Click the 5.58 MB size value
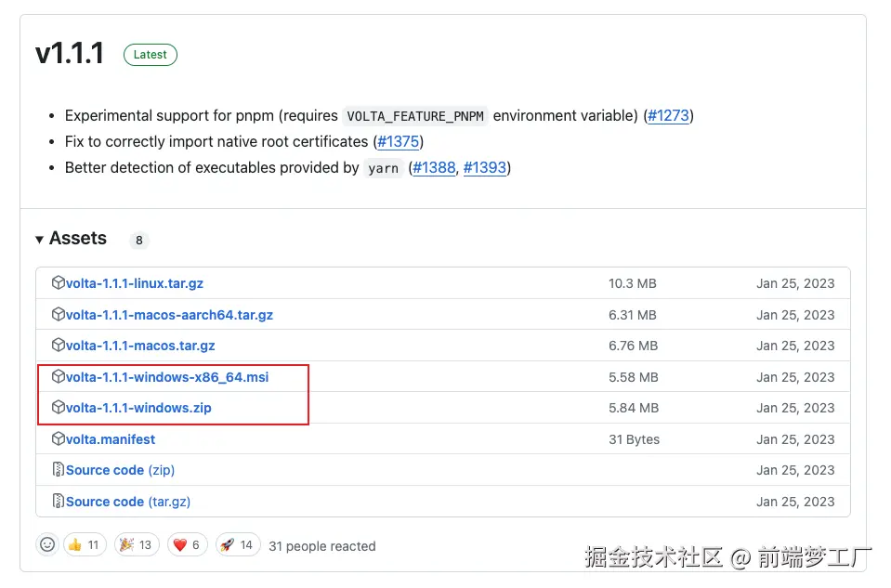This screenshot has height=588, width=891. click(633, 376)
